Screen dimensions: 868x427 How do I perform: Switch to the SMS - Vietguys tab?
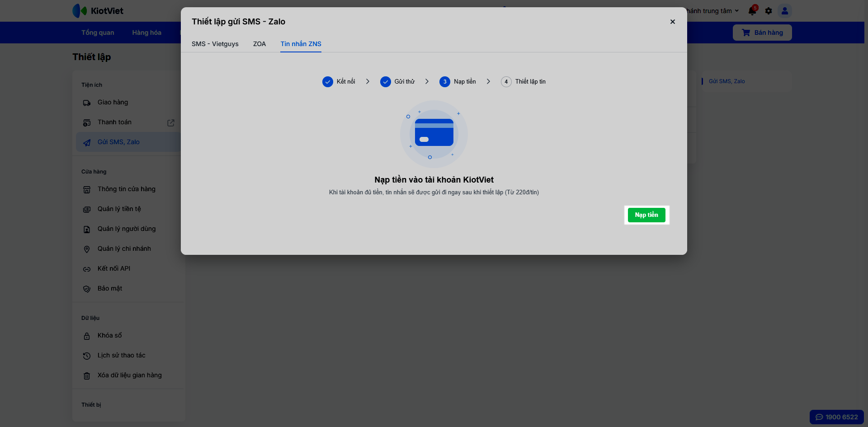click(x=215, y=44)
